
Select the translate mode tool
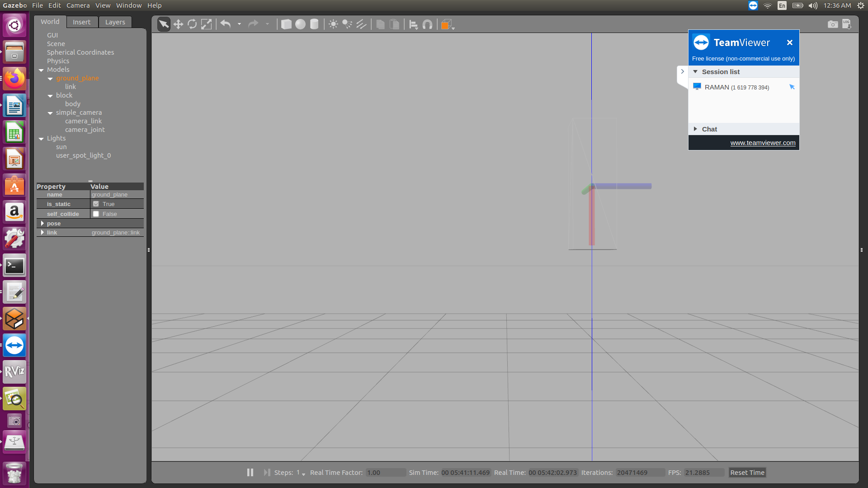coord(178,24)
